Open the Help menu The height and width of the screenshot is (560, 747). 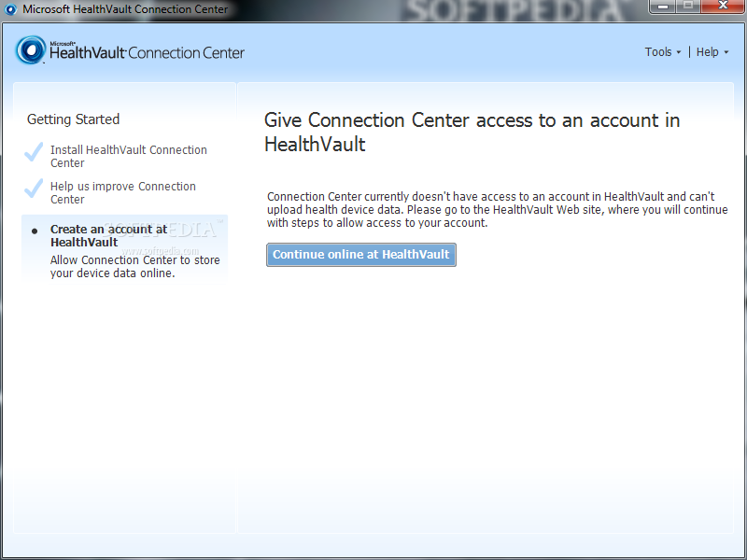[x=712, y=52]
